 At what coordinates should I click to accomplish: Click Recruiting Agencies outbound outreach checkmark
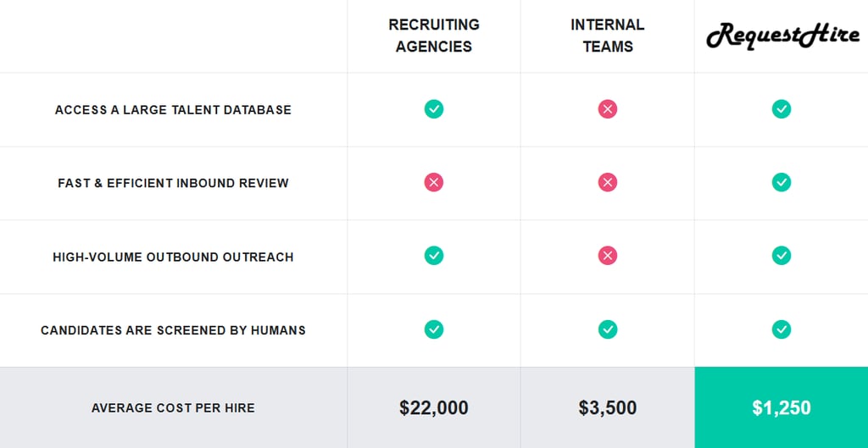pyautogui.click(x=434, y=256)
